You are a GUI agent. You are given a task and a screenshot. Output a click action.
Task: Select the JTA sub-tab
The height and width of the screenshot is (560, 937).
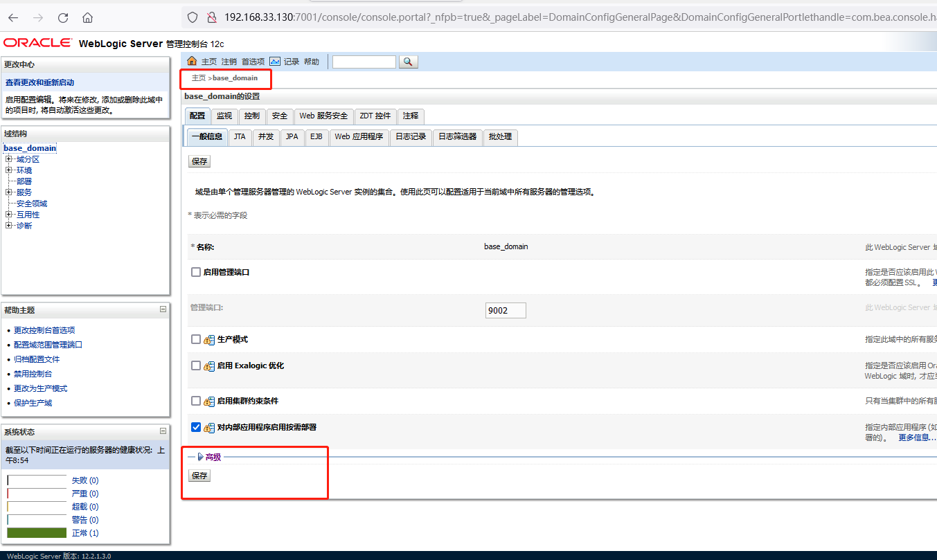(x=240, y=137)
